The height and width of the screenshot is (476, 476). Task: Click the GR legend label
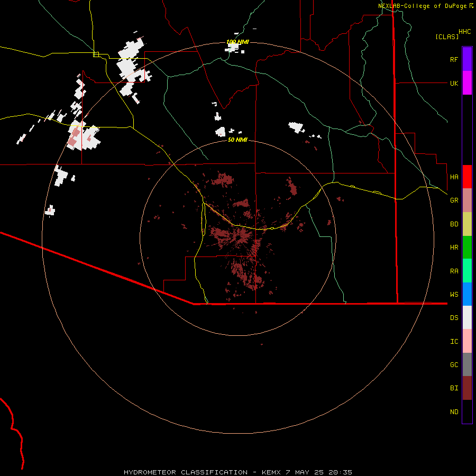point(454,200)
